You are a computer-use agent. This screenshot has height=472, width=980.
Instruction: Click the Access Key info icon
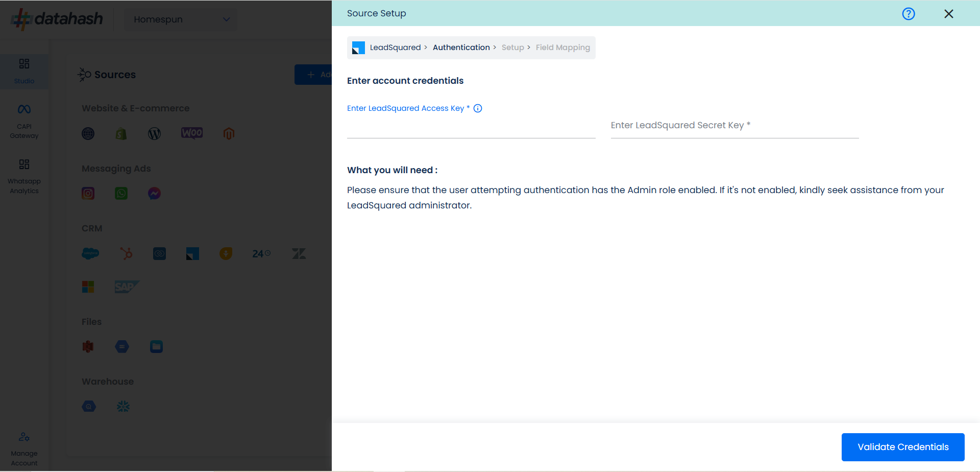point(478,108)
